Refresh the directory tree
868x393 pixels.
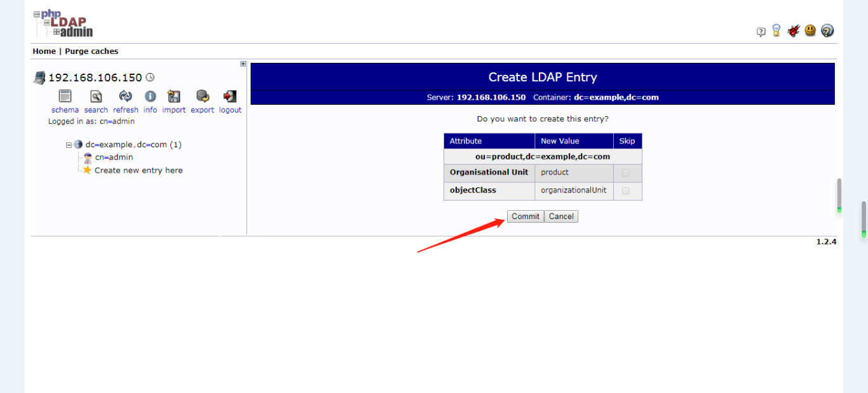pyautogui.click(x=125, y=97)
